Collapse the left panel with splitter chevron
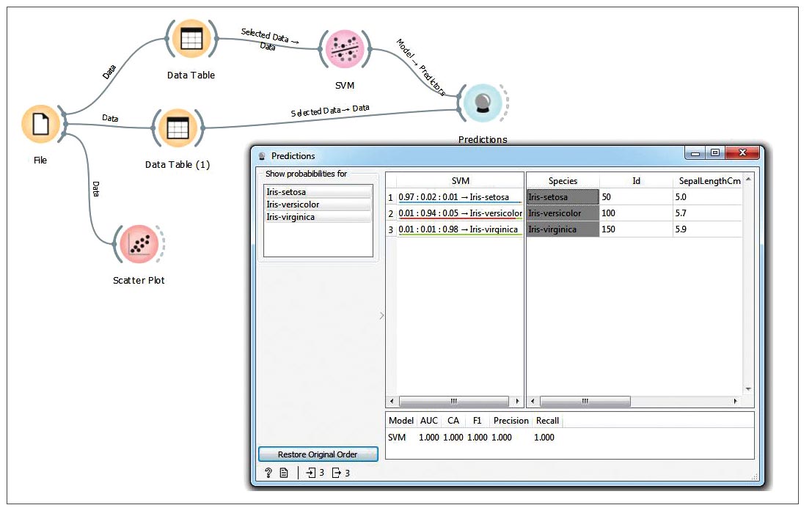This screenshot has height=516, width=812. click(381, 316)
